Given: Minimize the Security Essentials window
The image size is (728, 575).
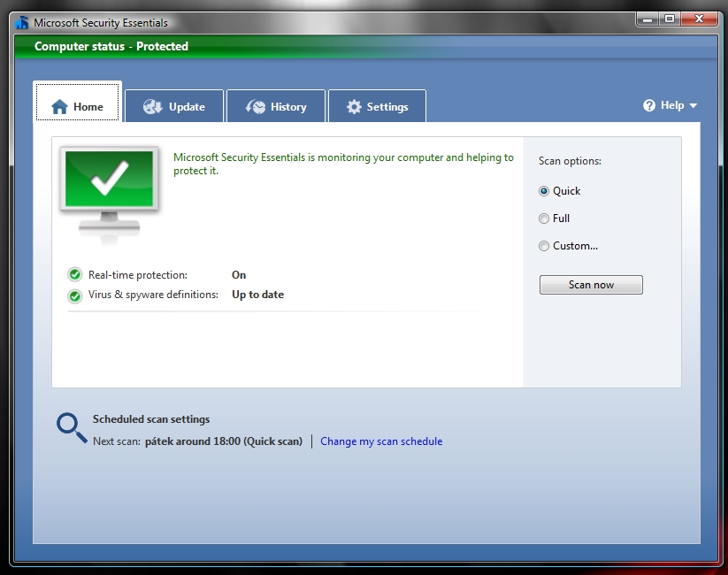Looking at the screenshot, I should click(x=648, y=19).
